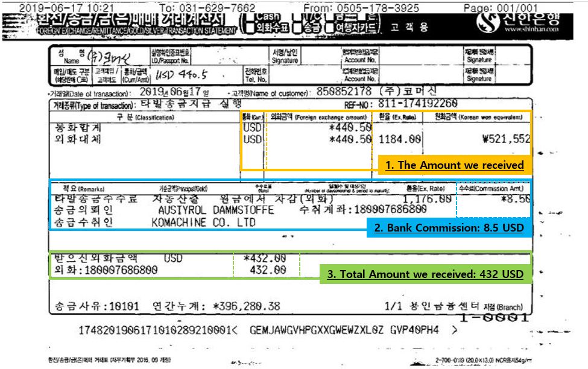Click the transaction date 2019 06 17
This screenshot has width=588, height=369.
click(x=174, y=92)
